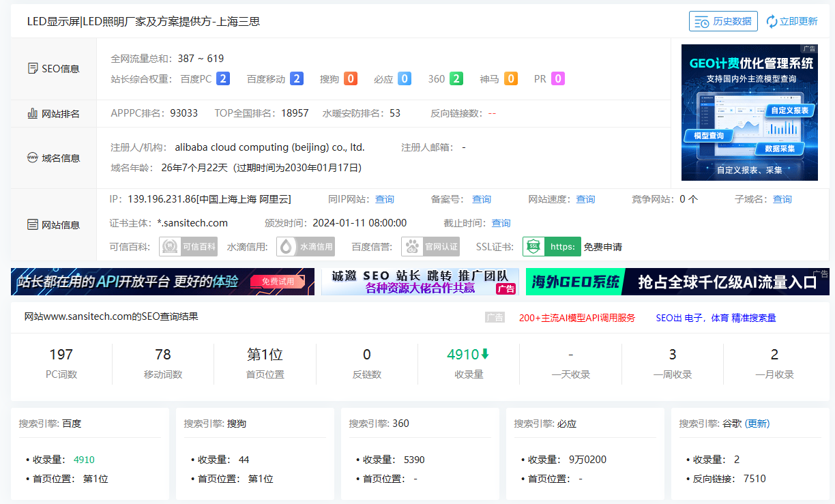Click 搜狗 weight badge 0

pyautogui.click(x=351, y=78)
